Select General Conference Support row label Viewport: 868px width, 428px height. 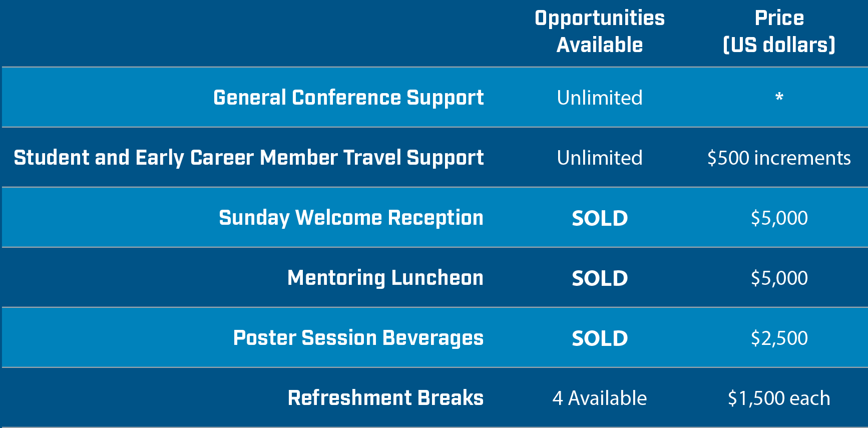tap(348, 98)
